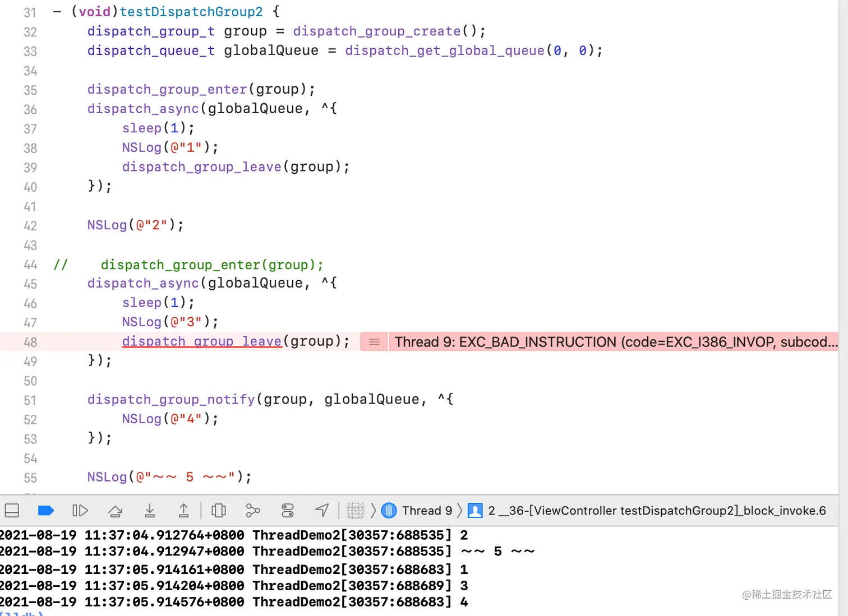Click NSLog(@"4") statement
Image resolution: width=848 pixels, height=616 pixels.
click(170, 419)
